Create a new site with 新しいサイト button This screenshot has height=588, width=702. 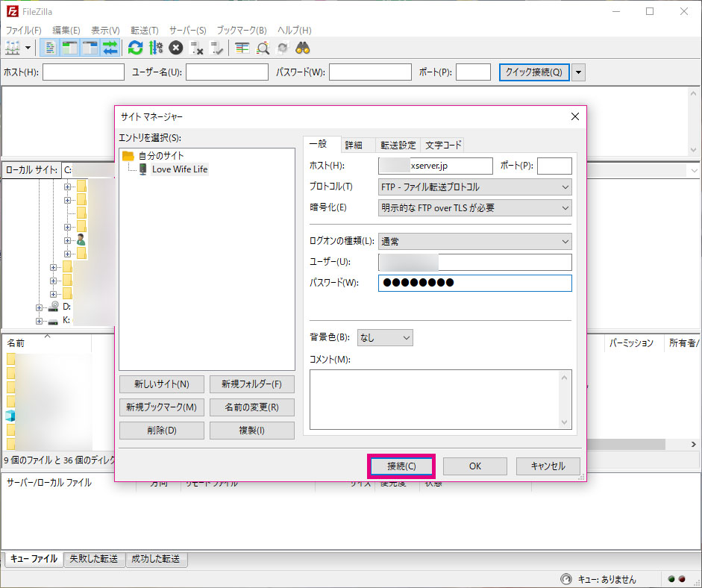(161, 384)
